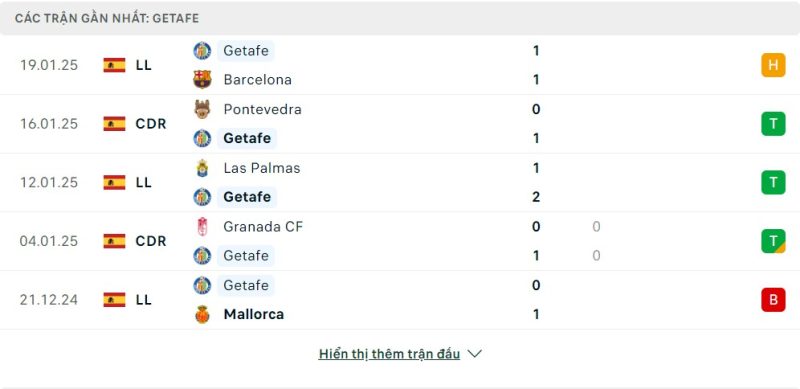Click the Pontevedra club crest icon
The image size is (800, 389).
[203, 109]
